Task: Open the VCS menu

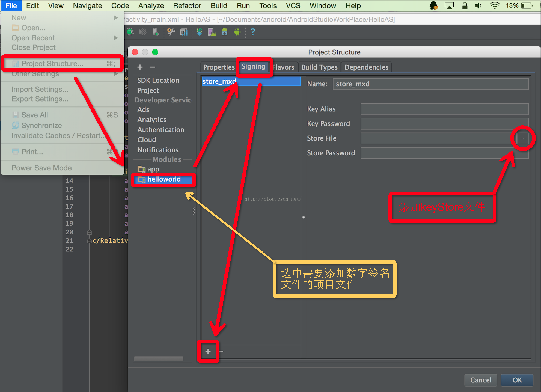Action: 293,5
